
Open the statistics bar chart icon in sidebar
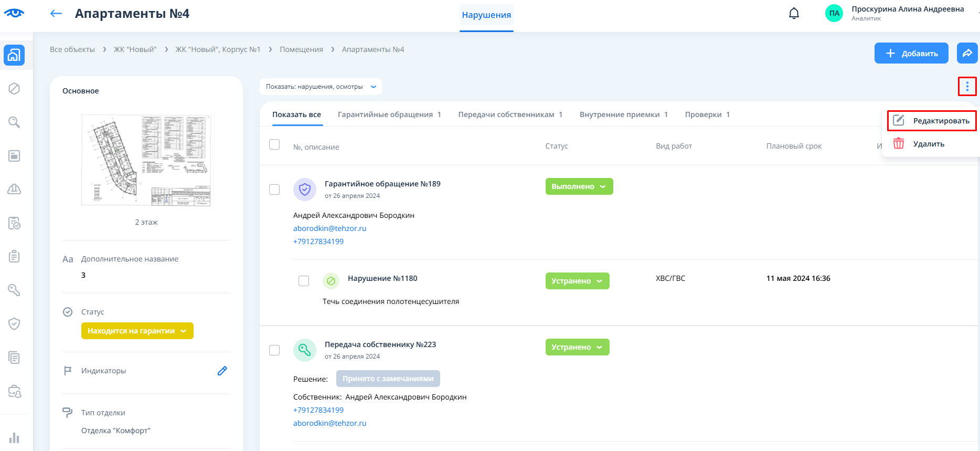point(14,437)
